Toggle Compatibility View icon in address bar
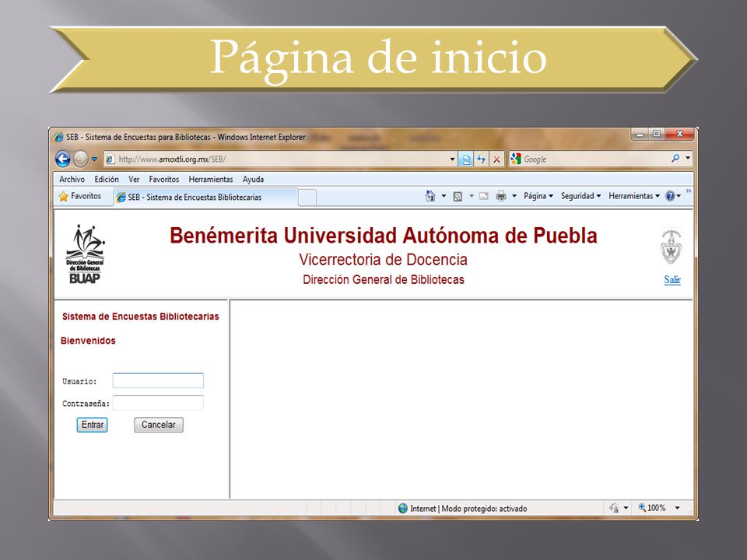The image size is (747, 560). coord(466,159)
